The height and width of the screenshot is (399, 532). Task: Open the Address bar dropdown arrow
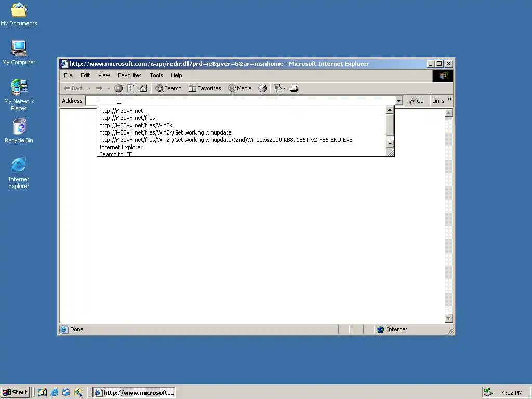[398, 101]
